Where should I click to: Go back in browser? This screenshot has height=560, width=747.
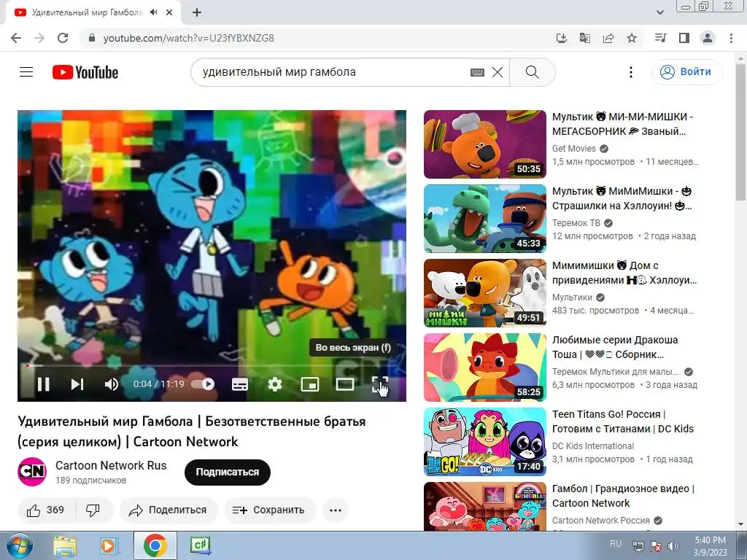coord(16,38)
